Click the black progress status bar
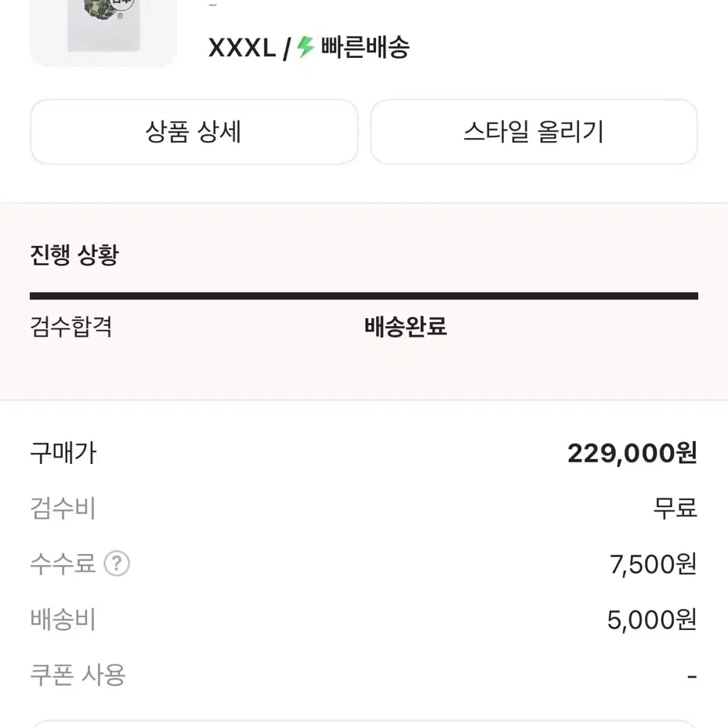This screenshot has width=728, height=728. point(364,296)
